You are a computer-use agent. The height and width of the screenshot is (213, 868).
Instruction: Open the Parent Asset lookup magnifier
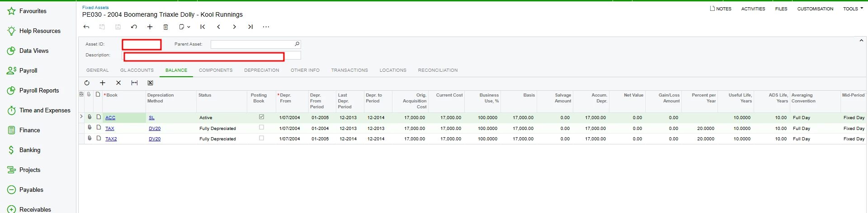coord(297,44)
